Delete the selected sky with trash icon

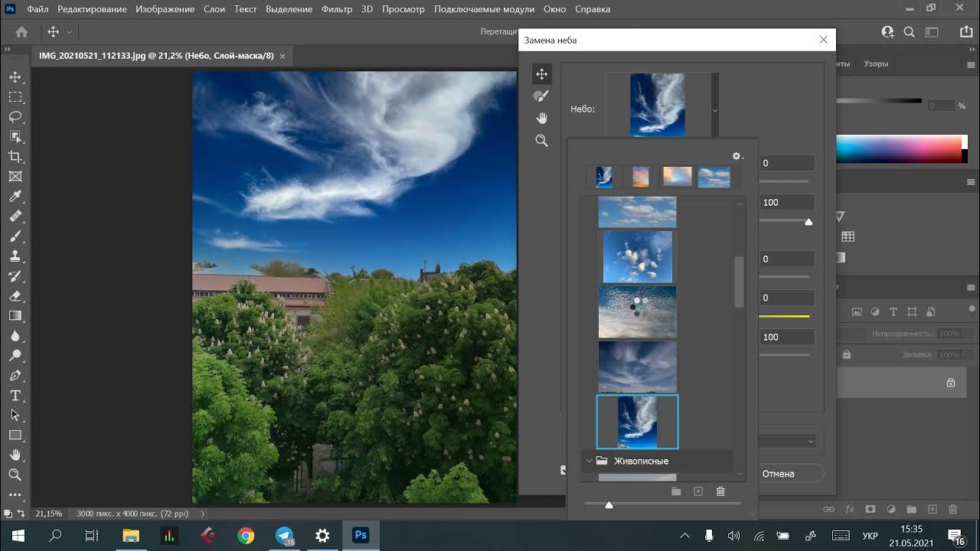coord(720,491)
